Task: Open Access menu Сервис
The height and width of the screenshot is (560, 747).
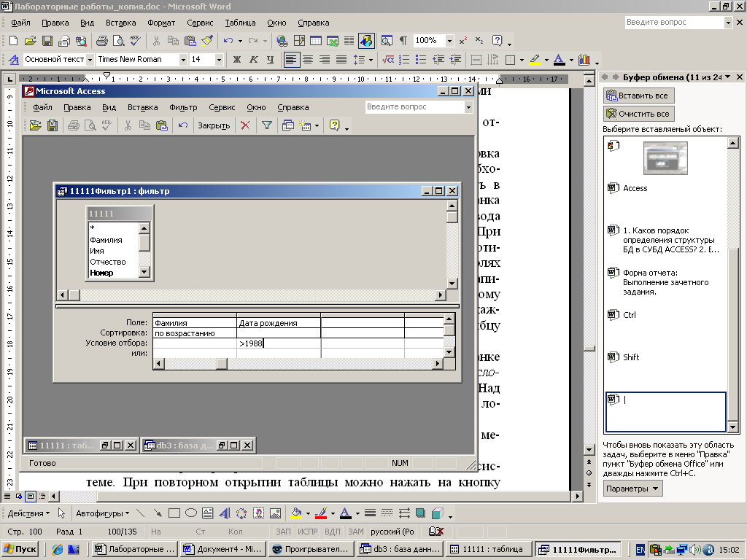Action: pyautogui.click(x=222, y=107)
